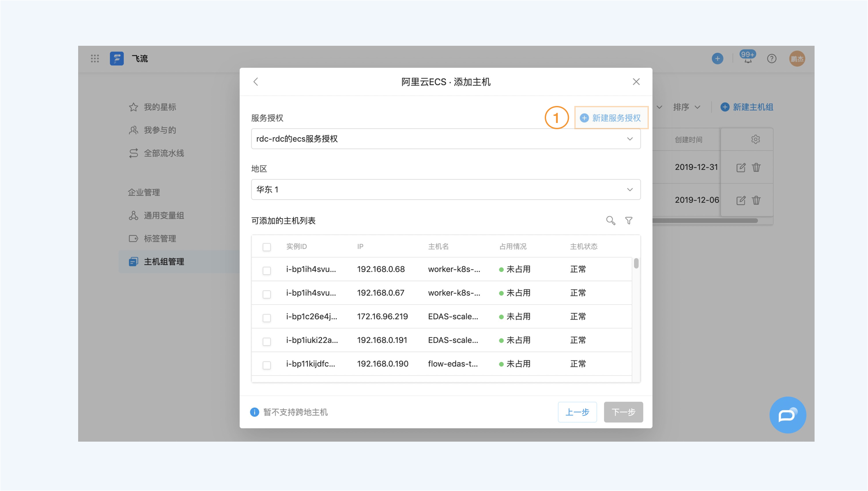Click info icon beside 暂不支持跨地主机

(x=255, y=412)
